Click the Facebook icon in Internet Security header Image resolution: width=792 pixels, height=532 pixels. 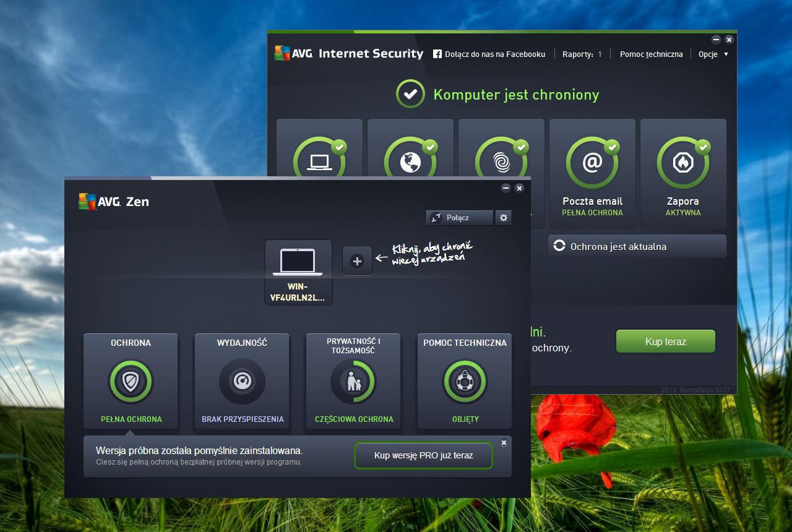pos(437,54)
